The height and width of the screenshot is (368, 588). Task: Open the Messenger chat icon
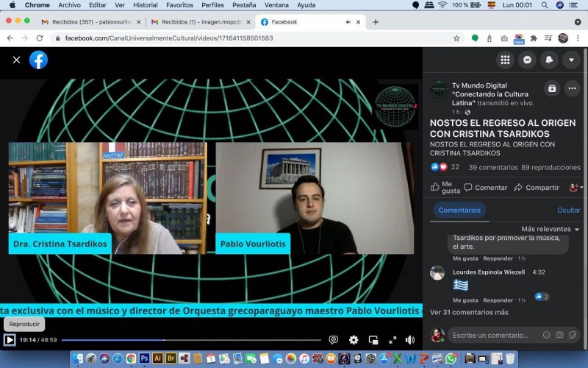click(x=527, y=60)
